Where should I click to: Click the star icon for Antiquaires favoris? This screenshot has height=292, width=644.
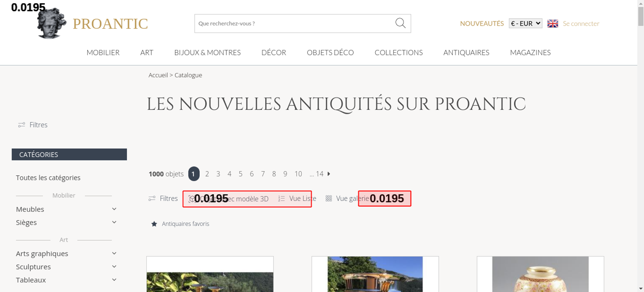click(x=154, y=224)
